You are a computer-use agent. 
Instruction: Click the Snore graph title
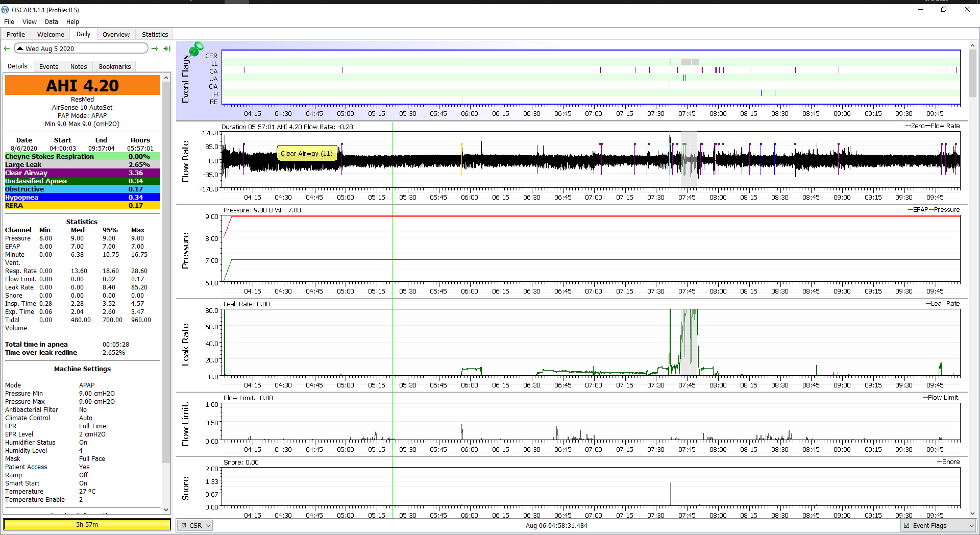(x=185, y=489)
